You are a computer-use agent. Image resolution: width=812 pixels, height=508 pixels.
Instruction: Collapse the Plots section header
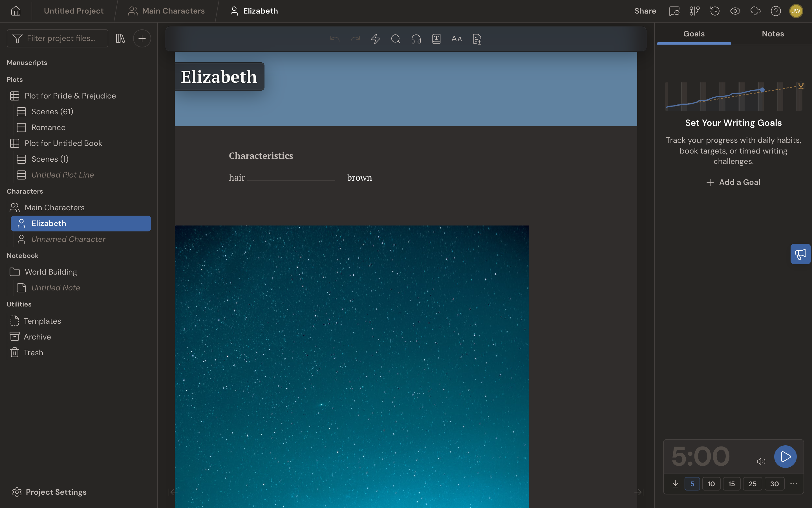(x=15, y=79)
